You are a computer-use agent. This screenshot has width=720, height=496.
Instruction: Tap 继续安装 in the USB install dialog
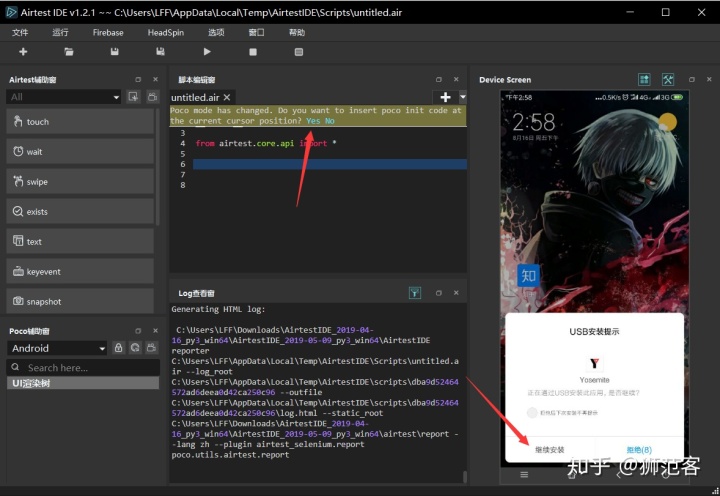click(550, 450)
